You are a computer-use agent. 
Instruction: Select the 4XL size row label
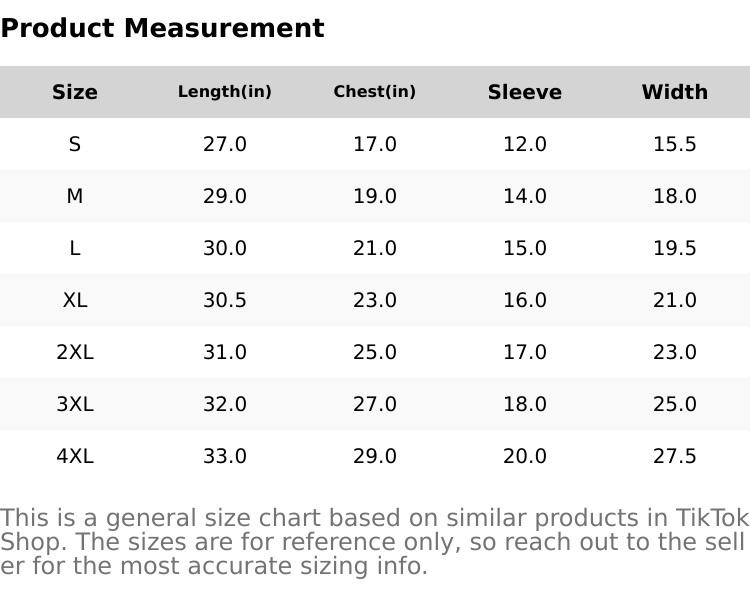pos(75,456)
